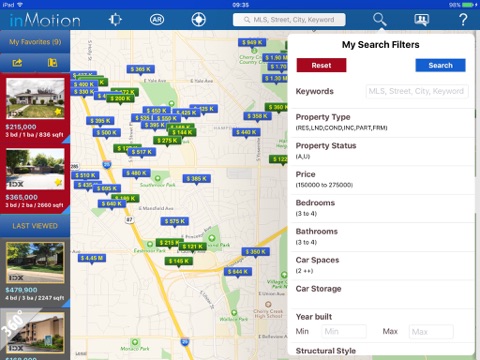Viewport: 480px width, 360px height.
Task: Tap the crosshair target locate icon
Action: click(198, 20)
